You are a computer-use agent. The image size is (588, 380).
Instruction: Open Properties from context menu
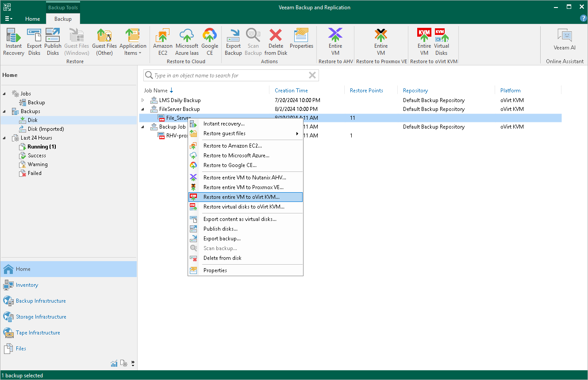(246, 270)
